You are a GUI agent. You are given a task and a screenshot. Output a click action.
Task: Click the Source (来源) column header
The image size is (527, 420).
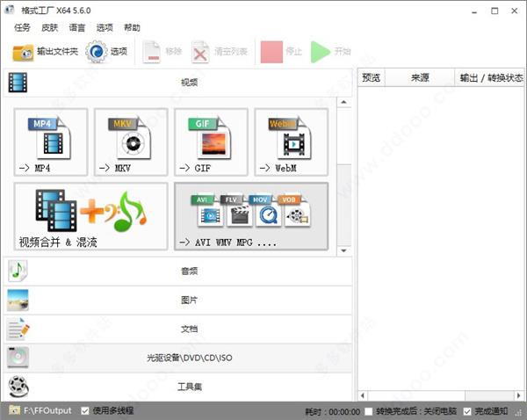[419, 78]
